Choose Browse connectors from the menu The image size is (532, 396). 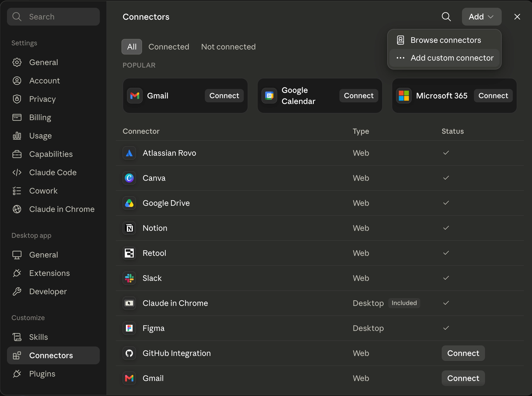tap(444, 40)
